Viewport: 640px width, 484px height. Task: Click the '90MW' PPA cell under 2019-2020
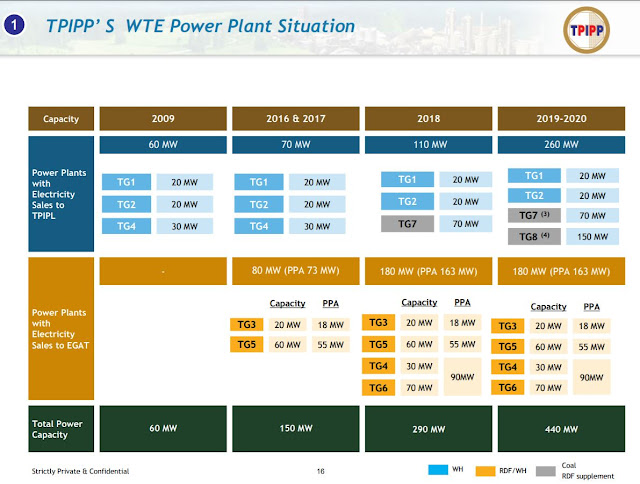pyautogui.click(x=591, y=377)
